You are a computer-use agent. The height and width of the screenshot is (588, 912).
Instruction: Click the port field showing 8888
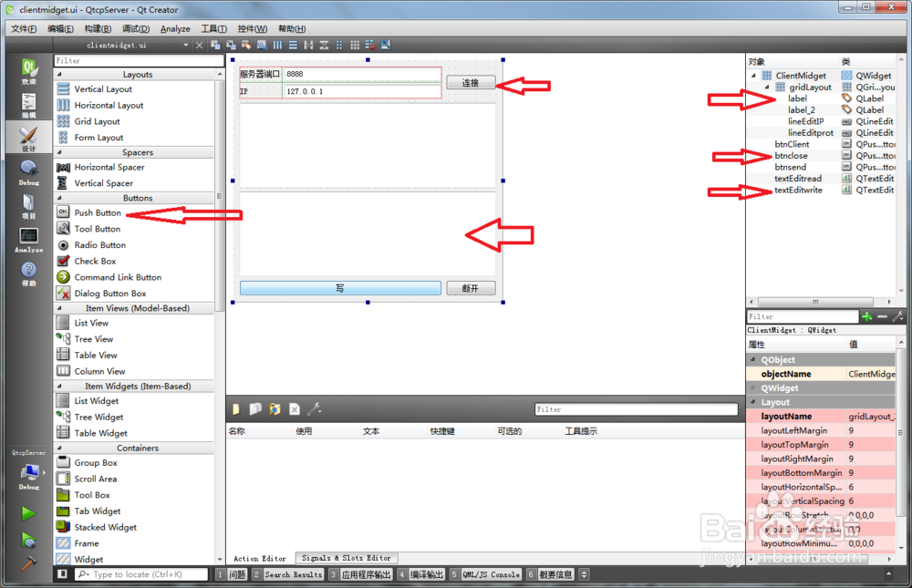pos(362,74)
